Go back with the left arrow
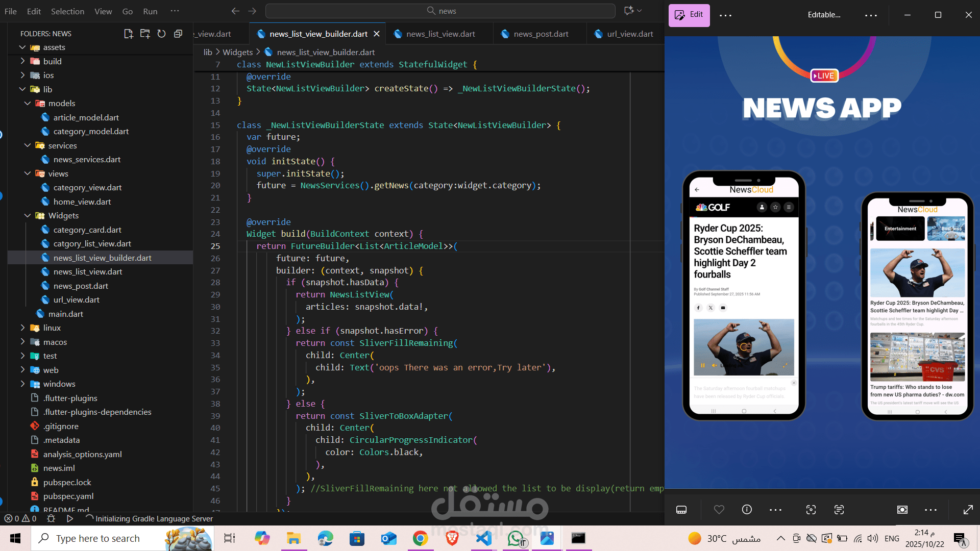The height and width of the screenshot is (551, 980). [235, 11]
